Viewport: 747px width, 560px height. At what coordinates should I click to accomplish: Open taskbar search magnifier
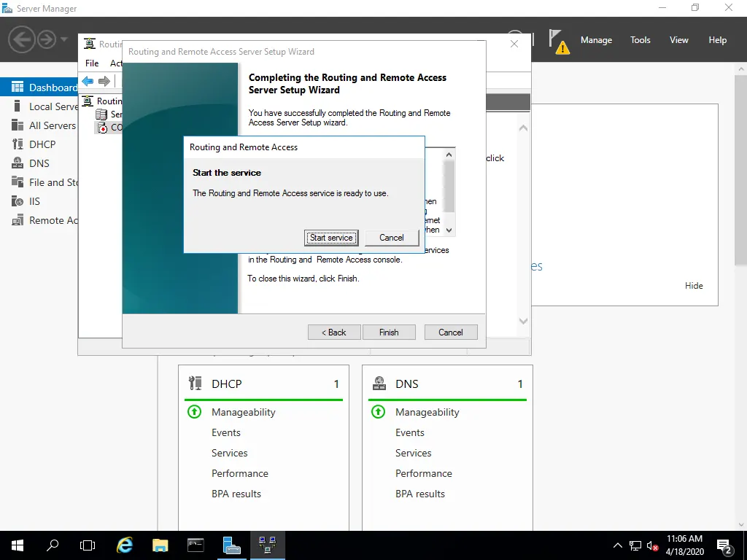pyautogui.click(x=53, y=545)
